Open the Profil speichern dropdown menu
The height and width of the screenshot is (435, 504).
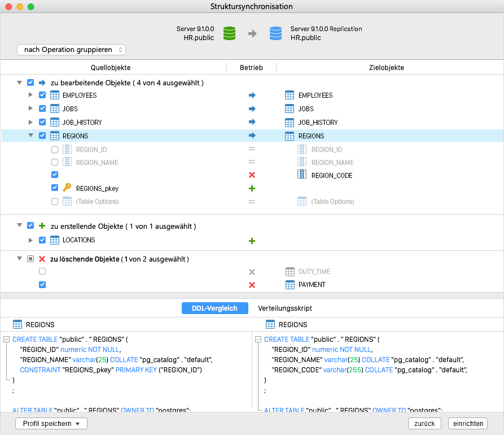coord(51,423)
